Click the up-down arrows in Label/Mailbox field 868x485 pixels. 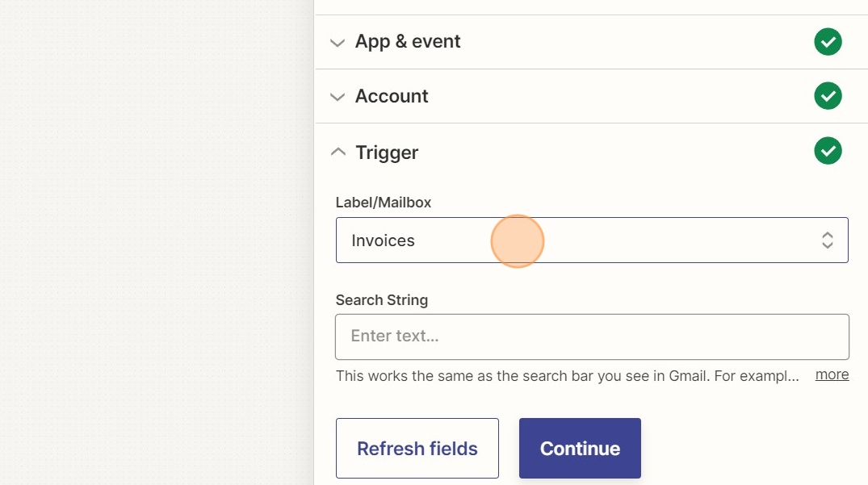827,240
